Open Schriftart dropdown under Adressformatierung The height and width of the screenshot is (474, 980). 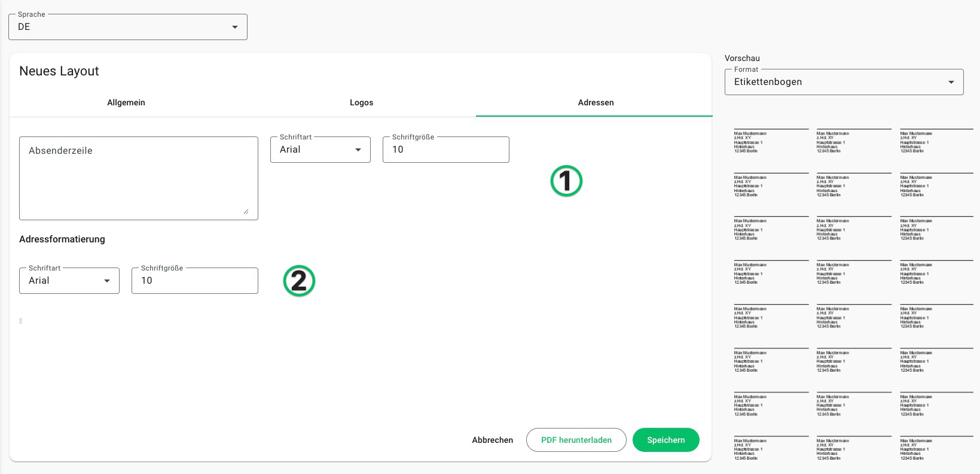pyautogui.click(x=69, y=281)
